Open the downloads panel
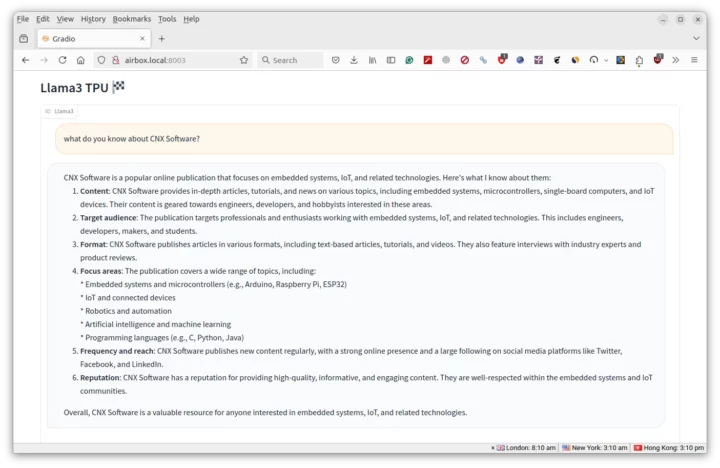Screen dimensions: 720x468 [x=354, y=60]
